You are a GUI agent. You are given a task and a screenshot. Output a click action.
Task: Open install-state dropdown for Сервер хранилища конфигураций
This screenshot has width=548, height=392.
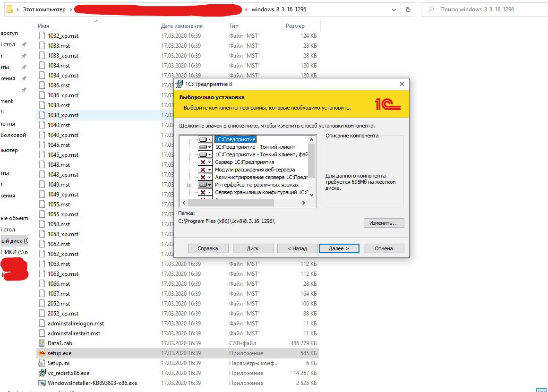[x=205, y=192]
